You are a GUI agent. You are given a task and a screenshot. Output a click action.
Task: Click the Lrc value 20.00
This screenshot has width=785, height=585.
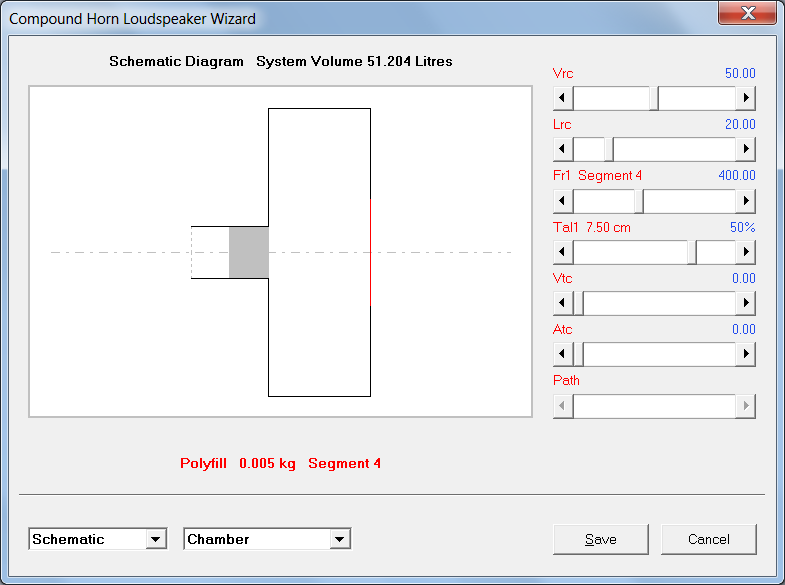click(x=740, y=124)
